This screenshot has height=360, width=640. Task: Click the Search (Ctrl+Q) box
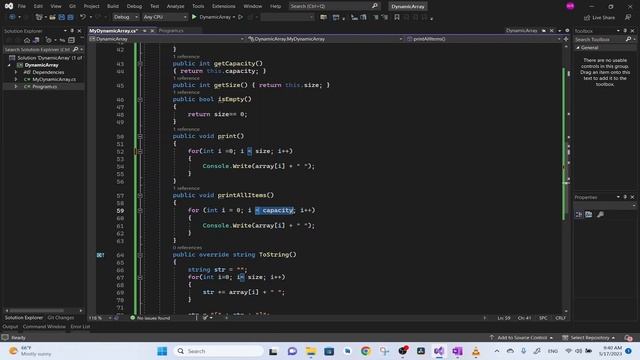tap(334, 6)
